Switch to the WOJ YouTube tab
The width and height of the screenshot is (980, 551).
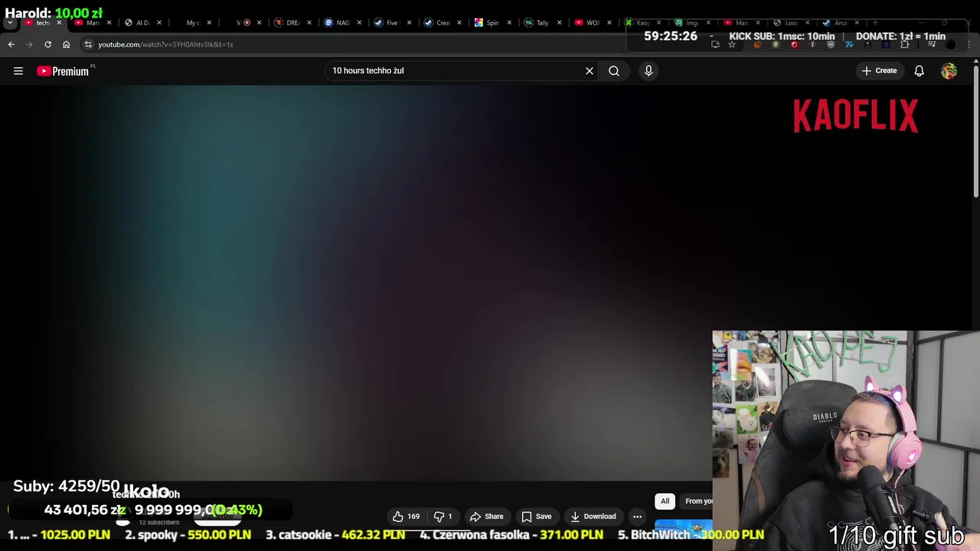point(591,23)
